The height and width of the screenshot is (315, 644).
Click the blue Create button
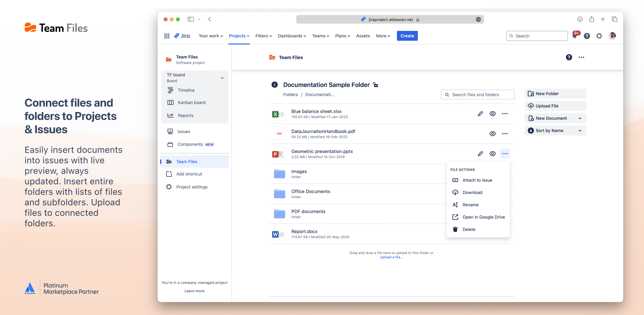[407, 36]
